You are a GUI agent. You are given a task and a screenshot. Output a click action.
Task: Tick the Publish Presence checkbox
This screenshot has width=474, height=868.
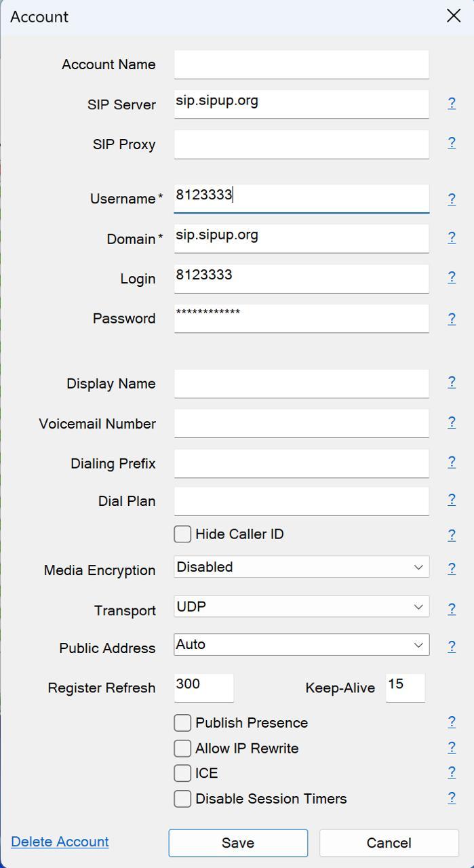tap(182, 723)
